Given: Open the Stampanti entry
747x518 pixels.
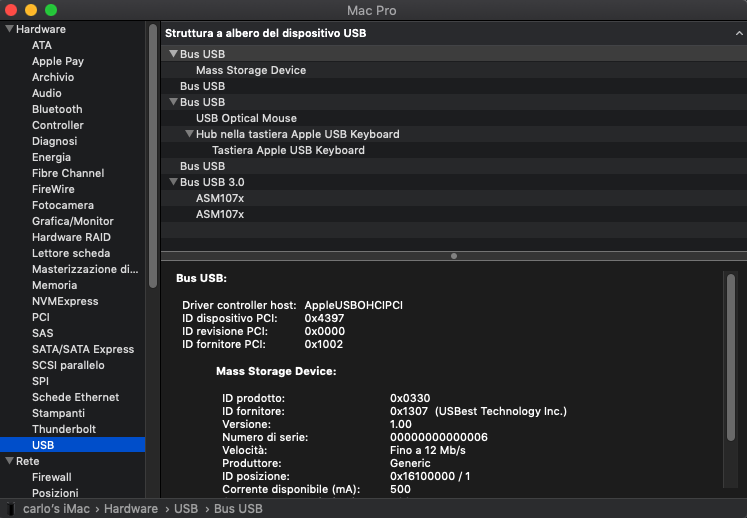Looking at the screenshot, I should pos(58,413).
